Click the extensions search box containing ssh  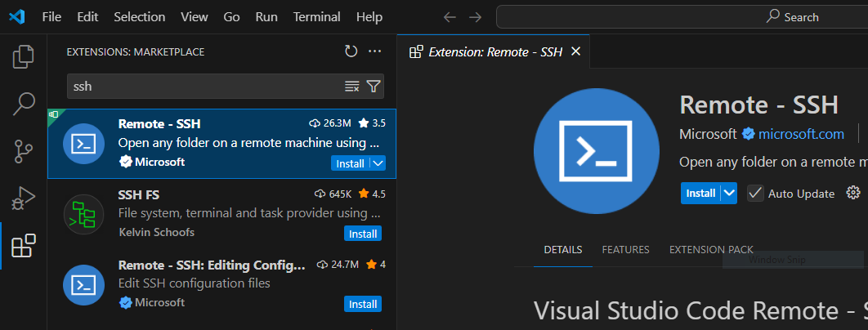[204, 86]
